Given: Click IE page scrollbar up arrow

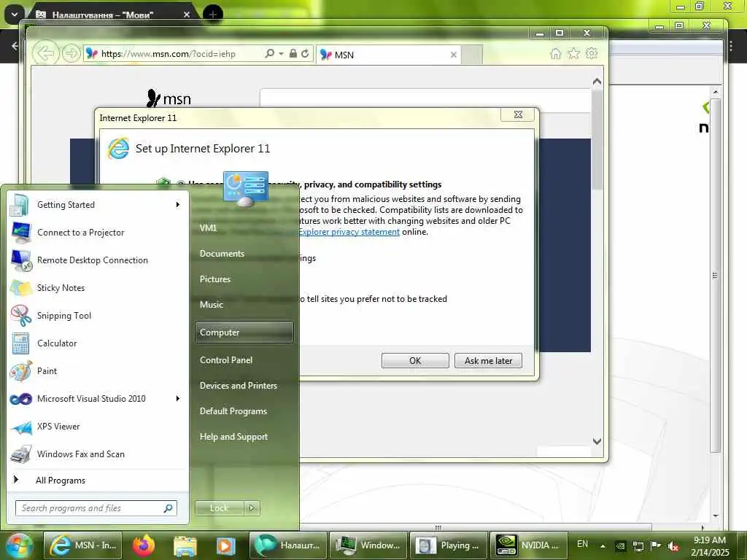Looking at the screenshot, I should [597, 82].
